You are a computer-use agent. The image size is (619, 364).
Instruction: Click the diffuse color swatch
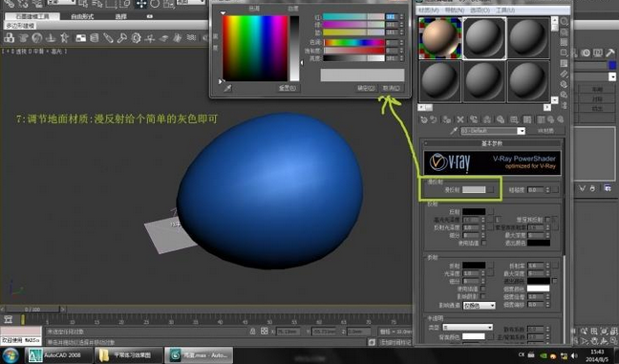coord(474,190)
